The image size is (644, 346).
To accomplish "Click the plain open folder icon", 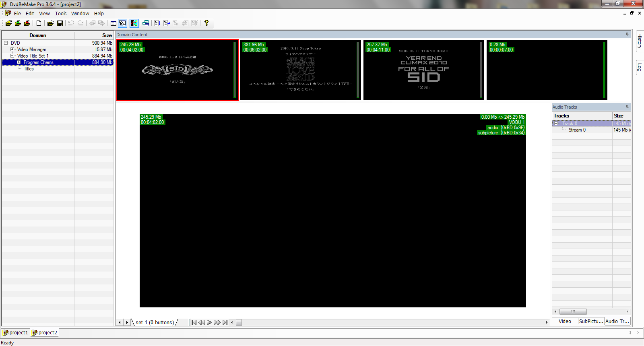I will click(50, 23).
